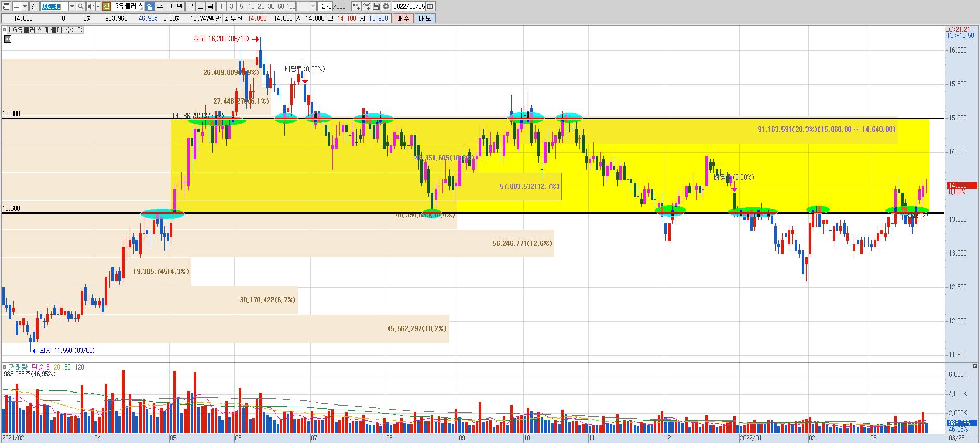980x443 pixels.
Task: Click the LG유플러스 stock name label
Action: 127,6
